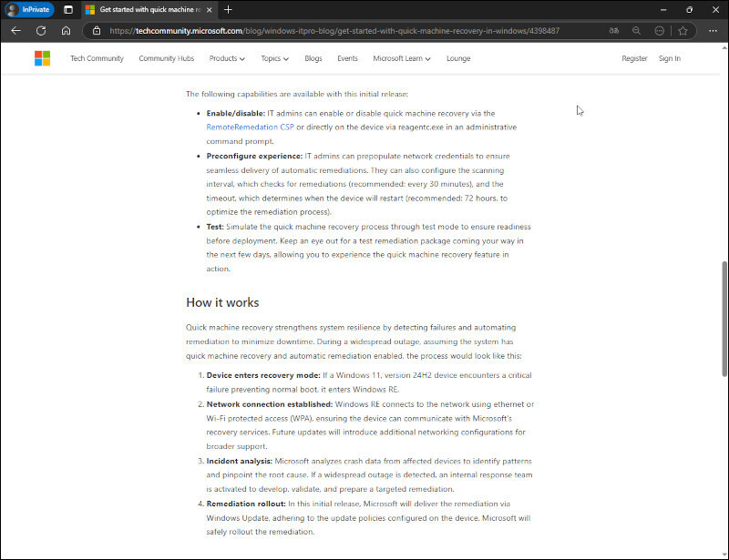Screen dimensions: 729x560
Task: Click the InPrivate profile button
Action: [29, 9]
